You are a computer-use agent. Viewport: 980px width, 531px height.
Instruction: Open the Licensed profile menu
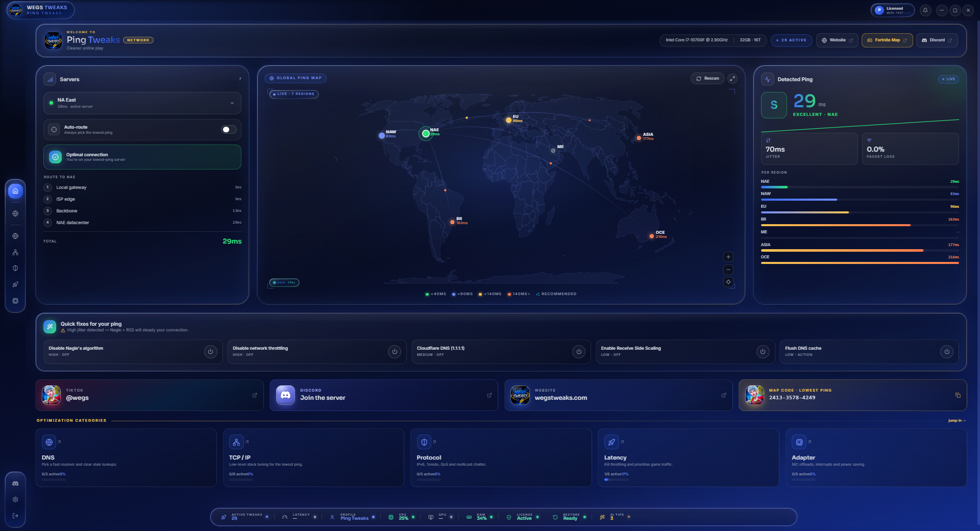[x=892, y=10]
